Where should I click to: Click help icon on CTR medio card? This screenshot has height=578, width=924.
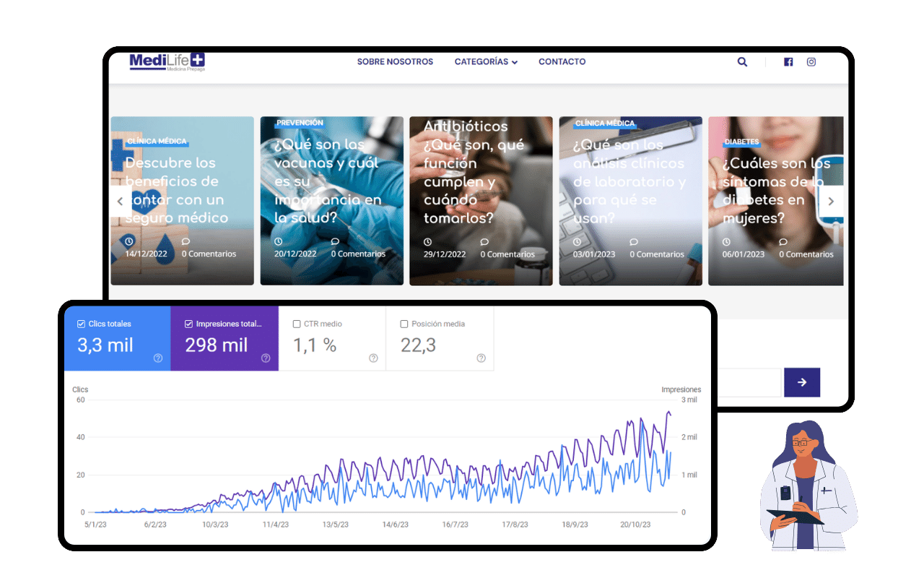[x=373, y=358]
